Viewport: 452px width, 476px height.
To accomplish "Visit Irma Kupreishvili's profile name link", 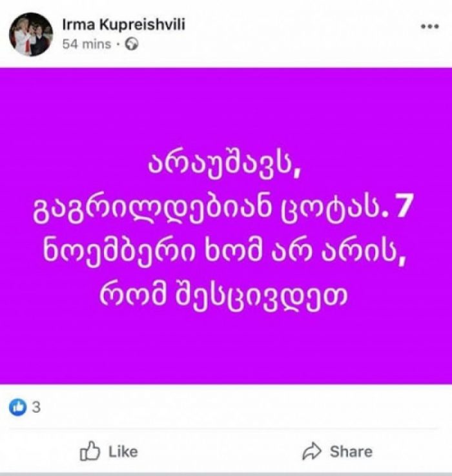I will [123, 25].
